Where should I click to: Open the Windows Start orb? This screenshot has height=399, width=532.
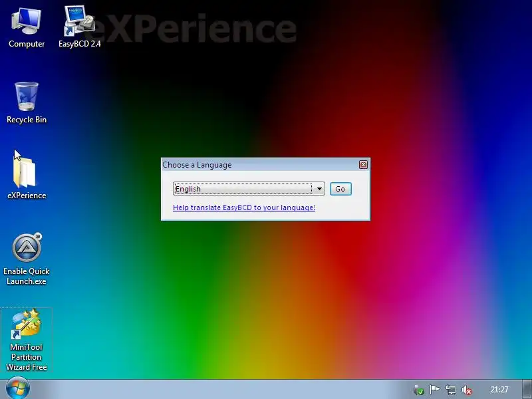(18, 388)
